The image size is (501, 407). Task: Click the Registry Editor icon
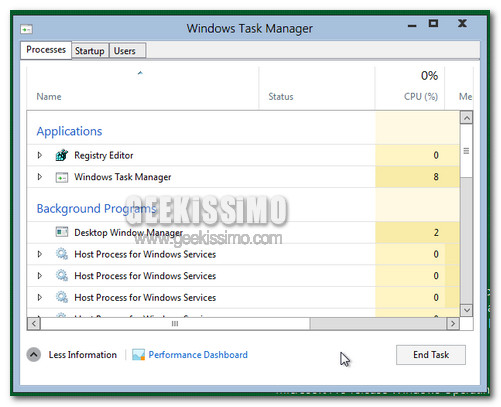(62, 155)
